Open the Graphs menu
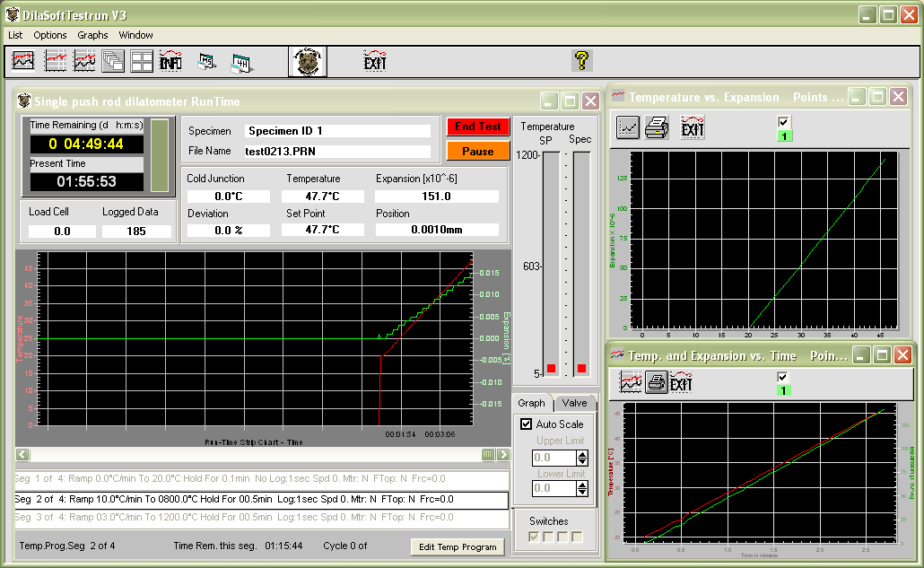The height and width of the screenshot is (568, 924). pyautogui.click(x=92, y=34)
